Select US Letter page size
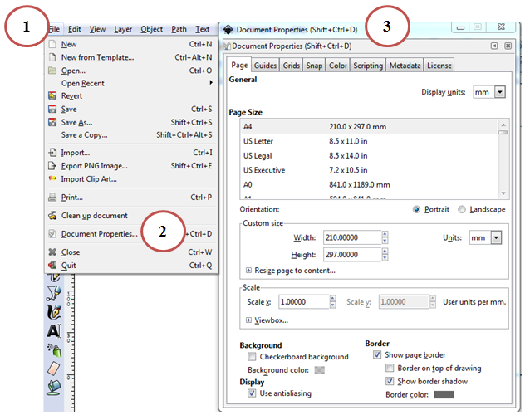This screenshot has height=420, width=530. (x=369, y=141)
